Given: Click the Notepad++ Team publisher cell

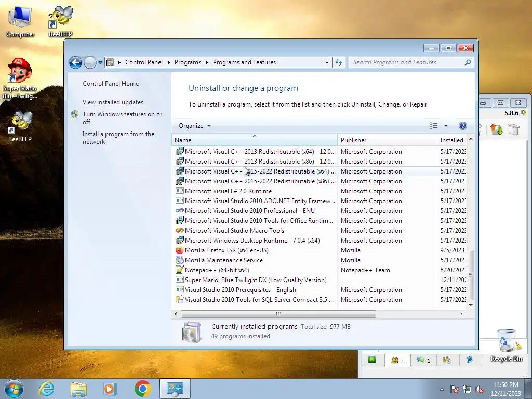Looking at the screenshot, I should click(x=365, y=270).
